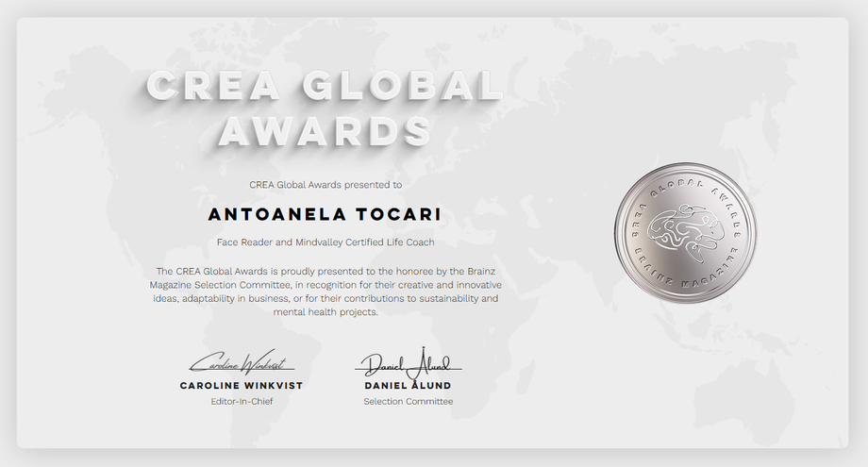Click the DANIEL ÅLUND printed name

[408, 386]
